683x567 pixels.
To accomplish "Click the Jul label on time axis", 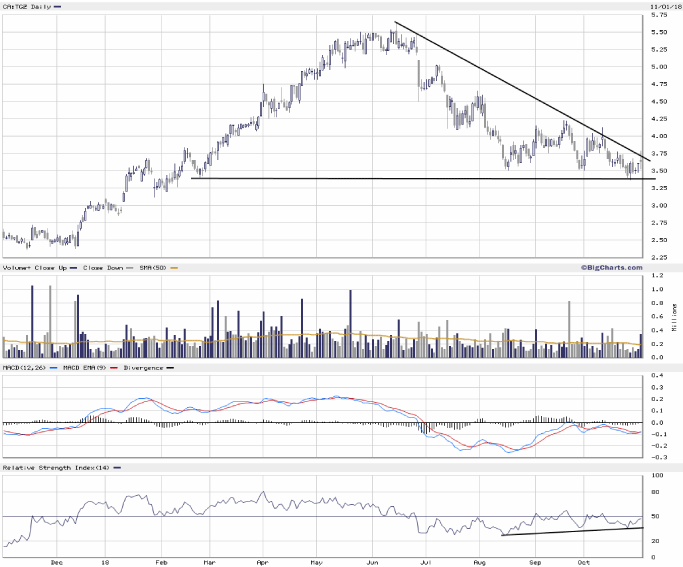I will pyautogui.click(x=426, y=563).
